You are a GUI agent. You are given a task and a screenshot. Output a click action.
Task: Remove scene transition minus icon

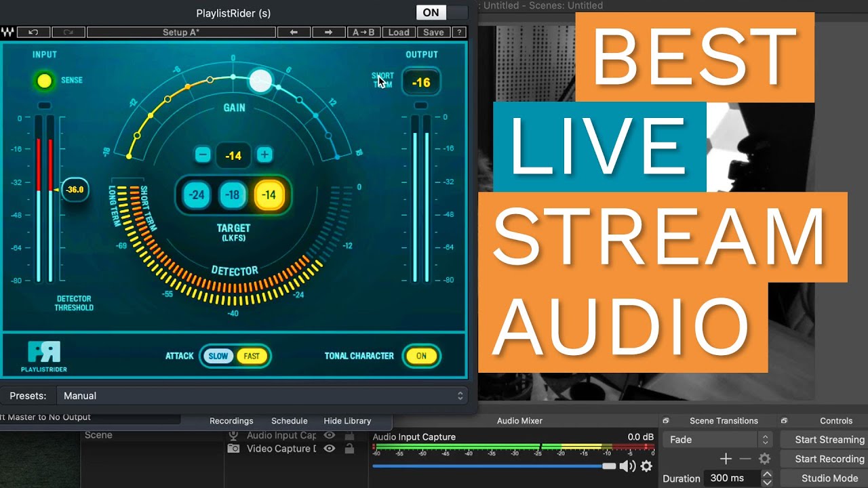point(745,459)
